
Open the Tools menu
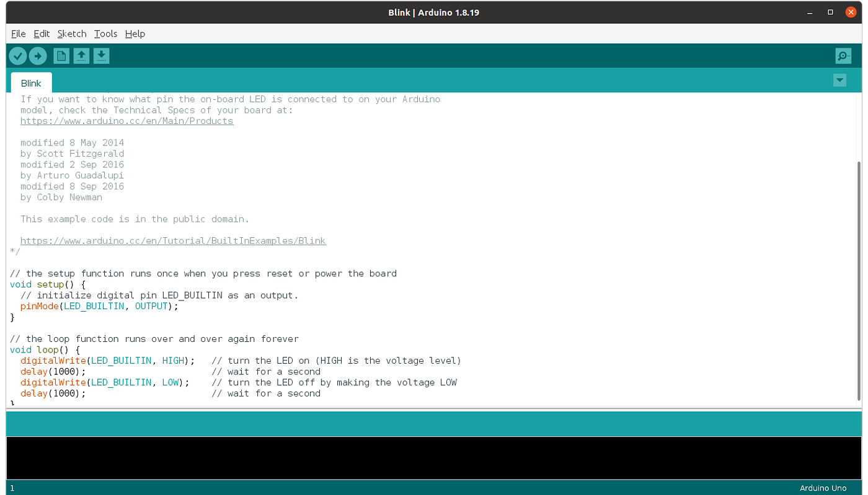coord(105,33)
